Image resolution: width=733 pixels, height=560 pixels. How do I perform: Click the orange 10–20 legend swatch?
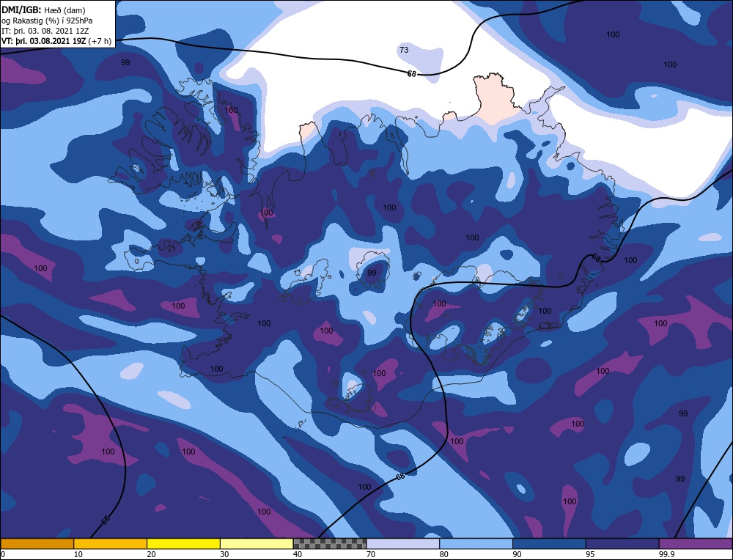[111, 543]
